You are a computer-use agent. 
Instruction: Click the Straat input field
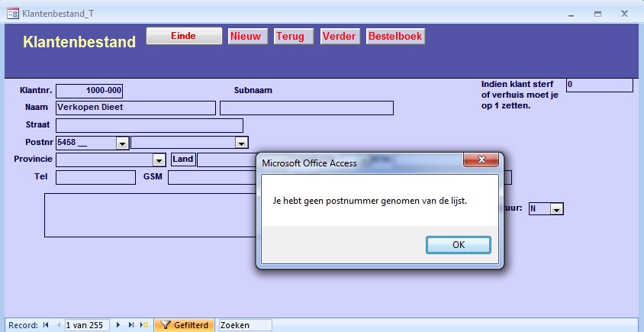tap(149, 125)
